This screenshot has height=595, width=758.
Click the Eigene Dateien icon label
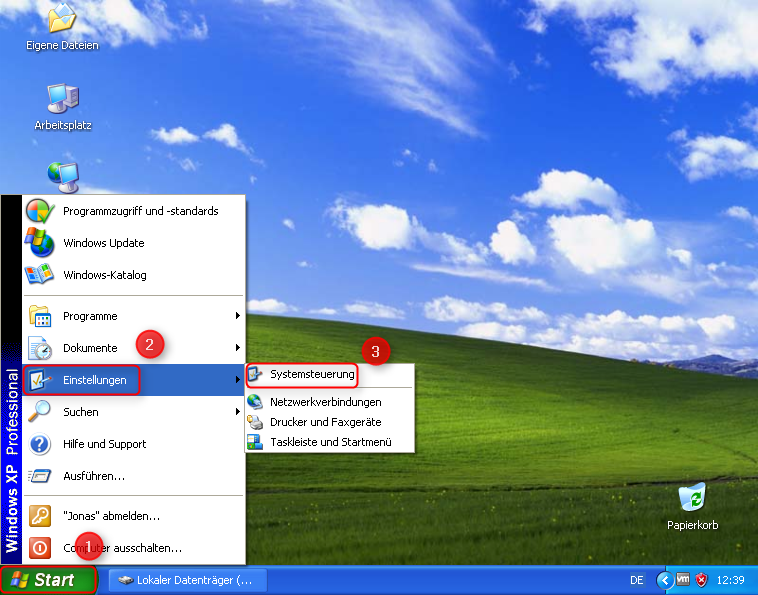click(x=62, y=45)
